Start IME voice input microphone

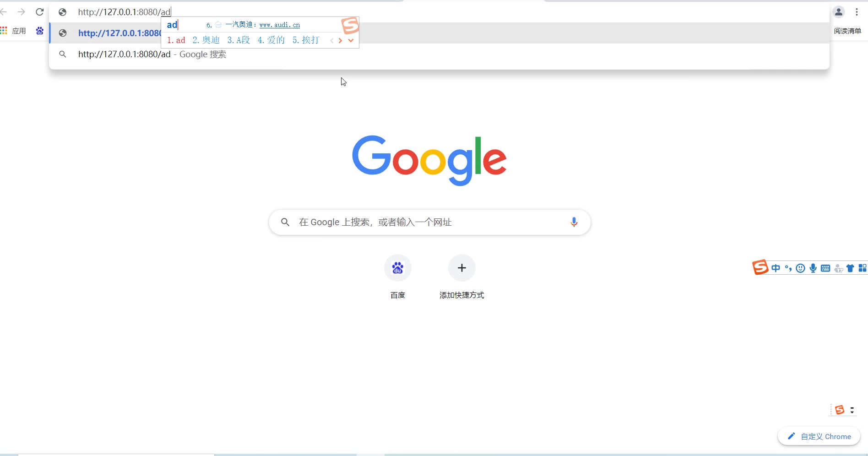tap(813, 268)
